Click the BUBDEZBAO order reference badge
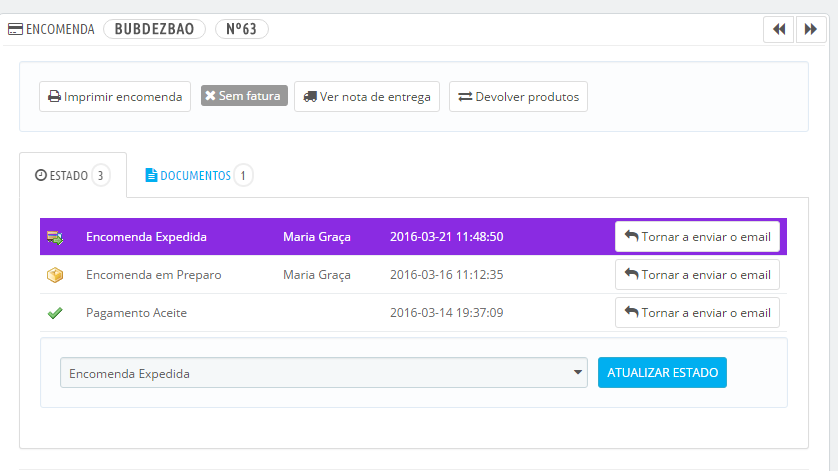This screenshot has width=838, height=471. click(x=154, y=29)
